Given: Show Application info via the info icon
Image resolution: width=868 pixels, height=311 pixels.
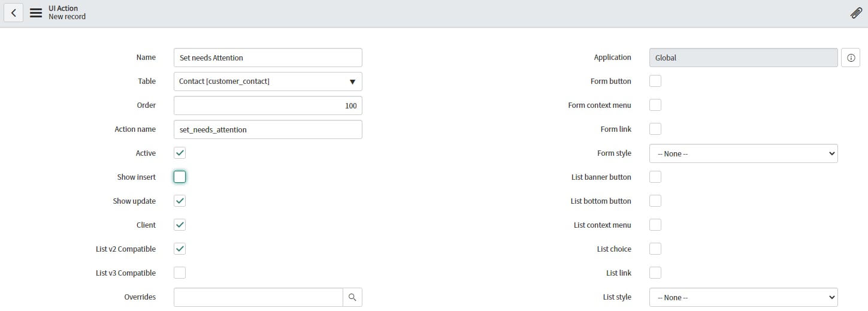Looking at the screenshot, I should point(851,58).
